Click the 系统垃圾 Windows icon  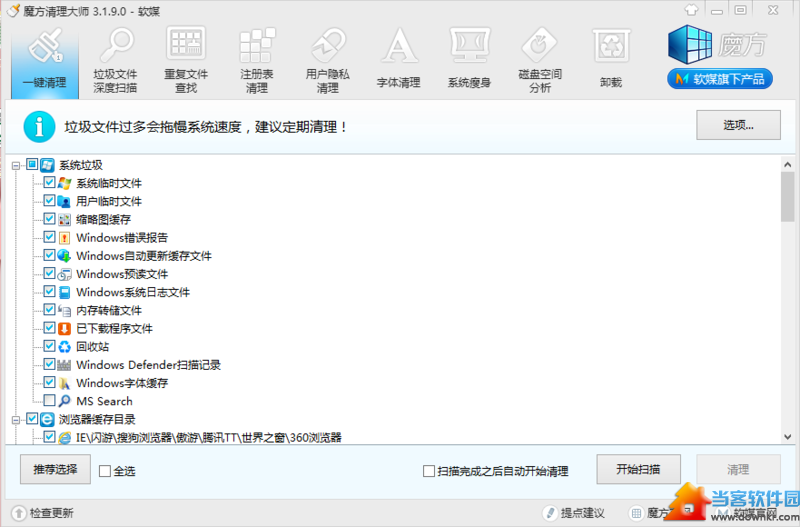tap(47, 165)
